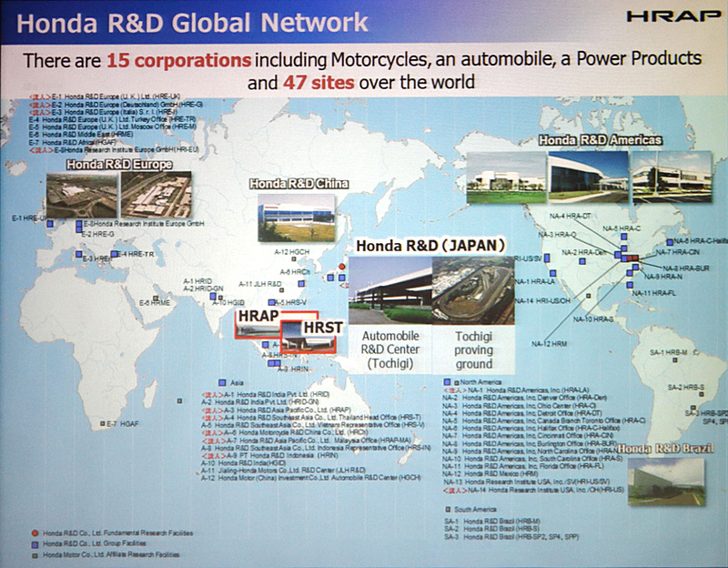Viewport: 728px width, 568px height.
Task: Click the marker next to SA-2 HRB-S
Action: (701, 394)
